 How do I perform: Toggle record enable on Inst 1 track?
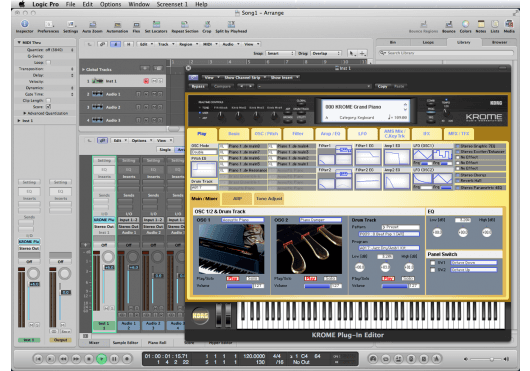click(146, 81)
